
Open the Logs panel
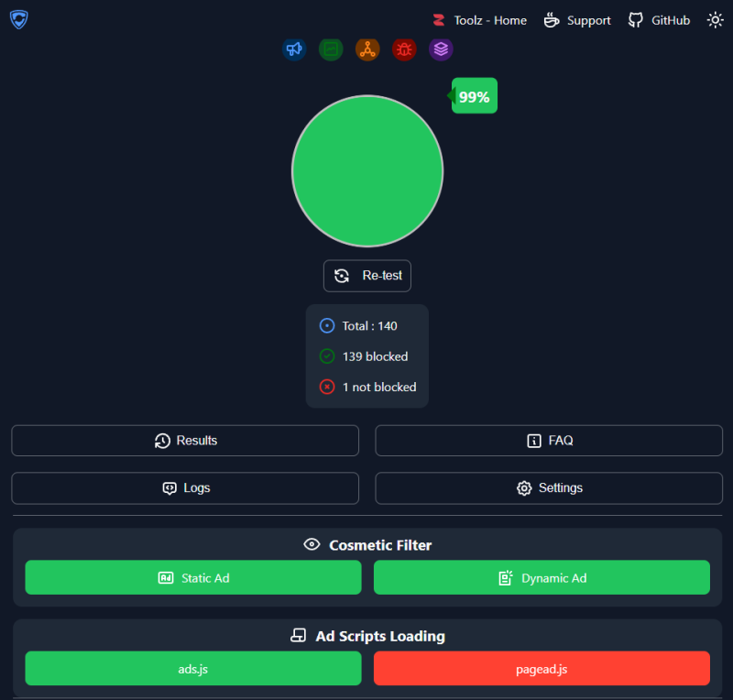pos(185,488)
